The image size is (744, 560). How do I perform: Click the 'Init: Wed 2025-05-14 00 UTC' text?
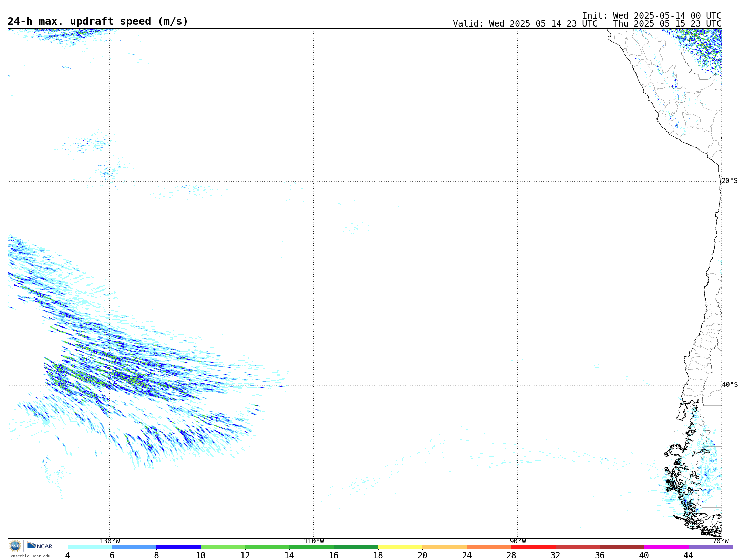(x=652, y=16)
